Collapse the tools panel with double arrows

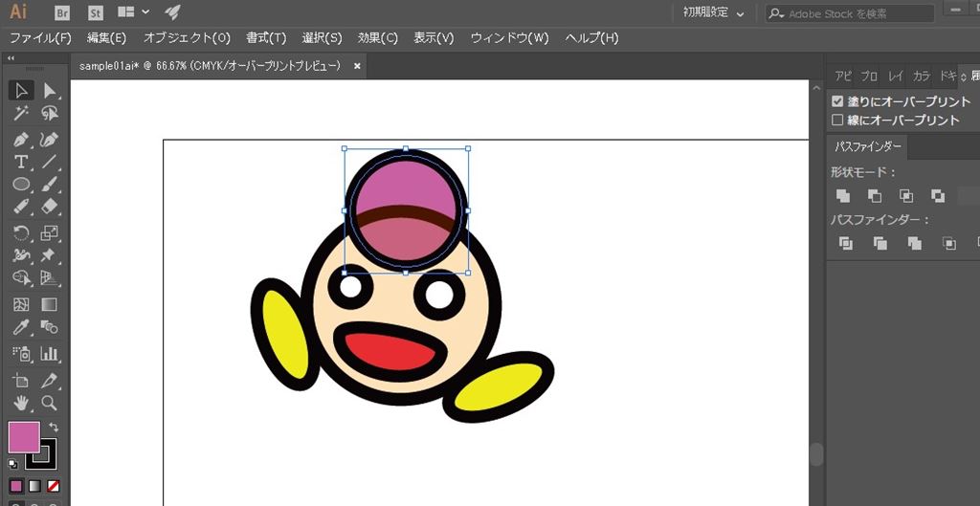pyautogui.click(x=11, y=58)
